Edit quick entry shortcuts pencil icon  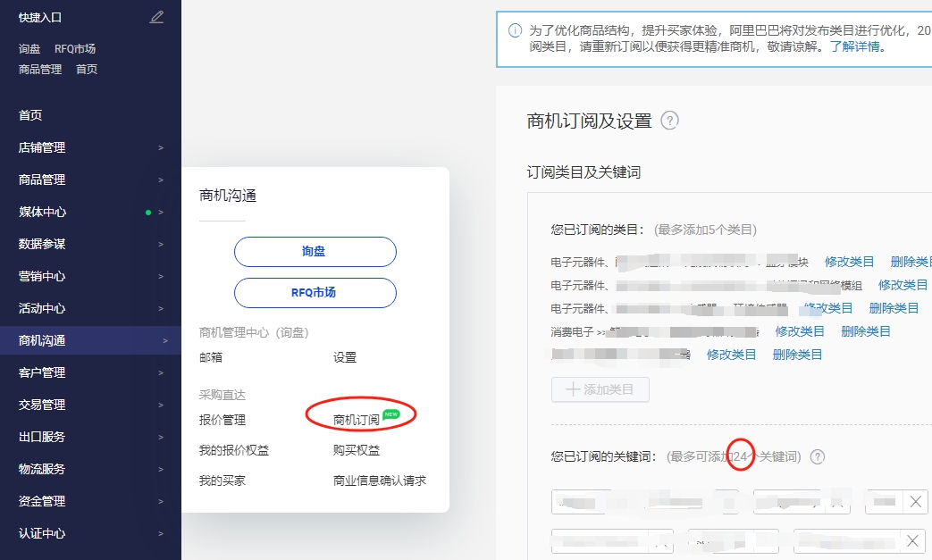tap(156, 17)
